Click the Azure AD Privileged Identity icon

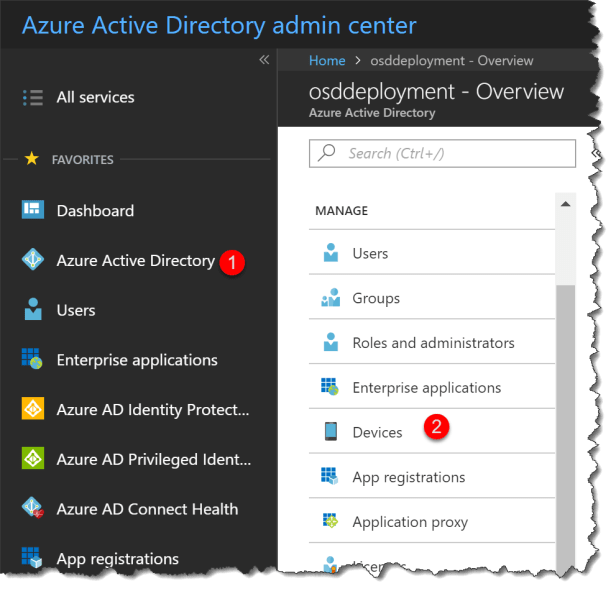point(33,459)
